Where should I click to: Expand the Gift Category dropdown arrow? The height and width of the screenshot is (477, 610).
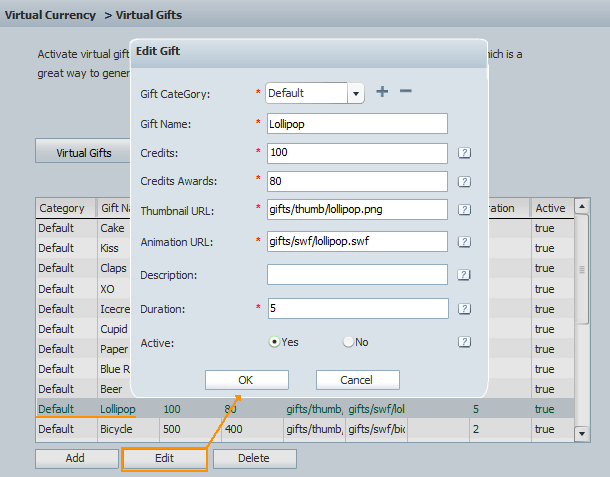[x=355, y=93]
